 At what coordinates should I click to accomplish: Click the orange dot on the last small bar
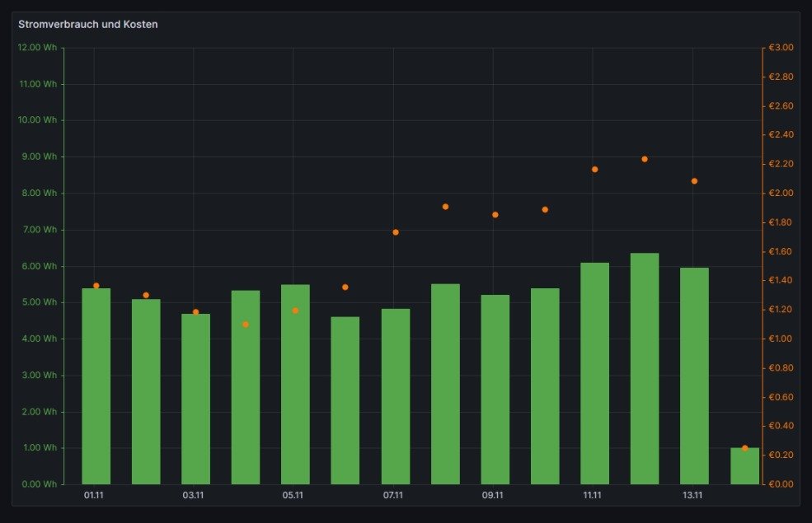[x=744, y=448]
